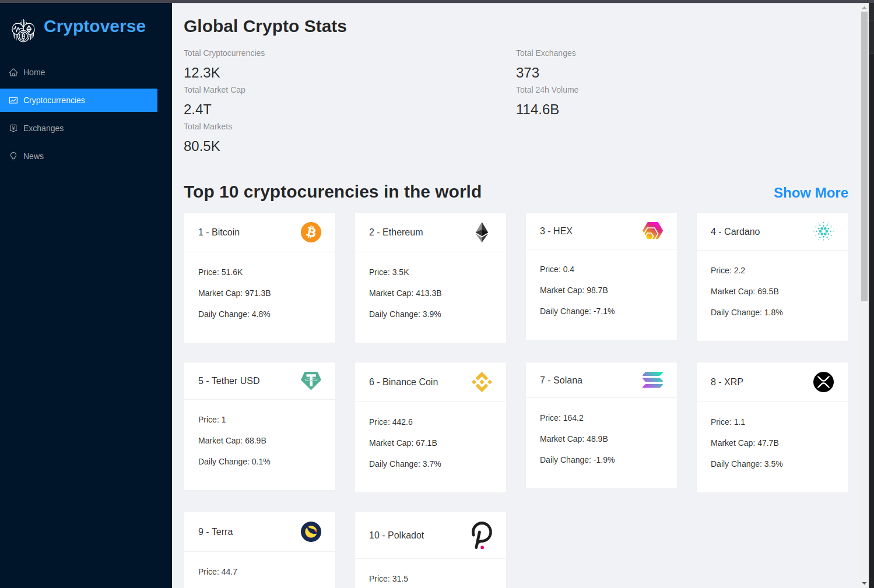Click HEX Daily Change: -7.1% text

coord(577,311)
